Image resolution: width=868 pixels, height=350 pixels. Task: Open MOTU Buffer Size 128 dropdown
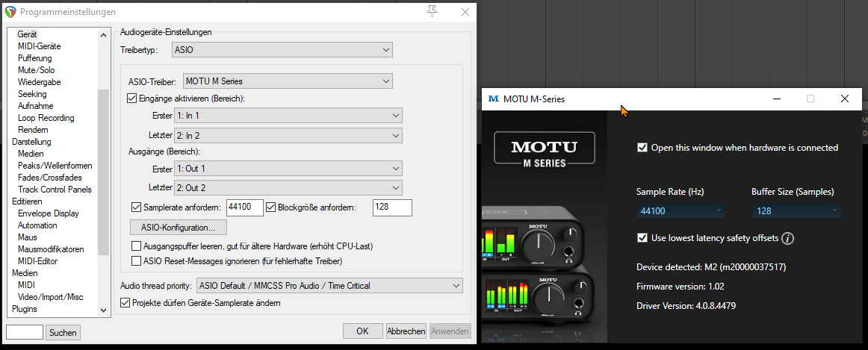[796, 210]
